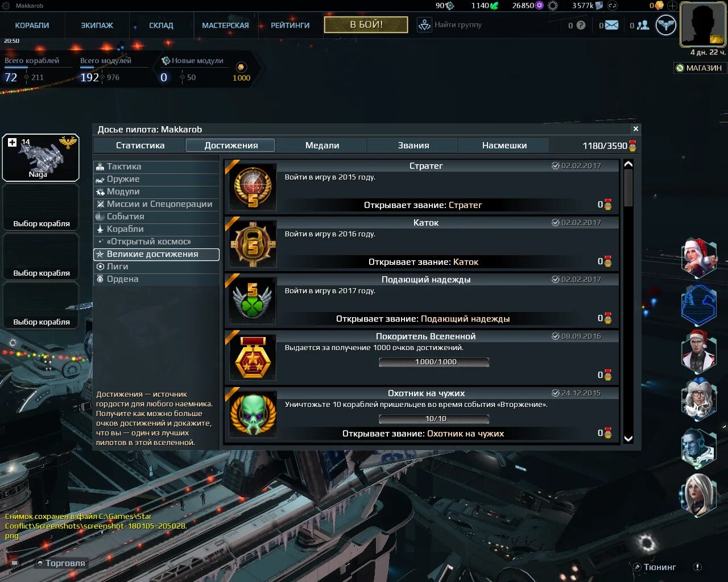728x582 pixels.
Task: Start battle with В БОЙ! button
Action: (366, 24)
